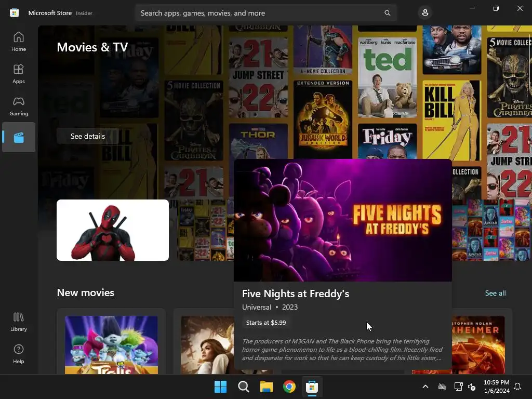The image size is (532, 399).
Task: Click the New movies heading
Action: tap(86, 293)
